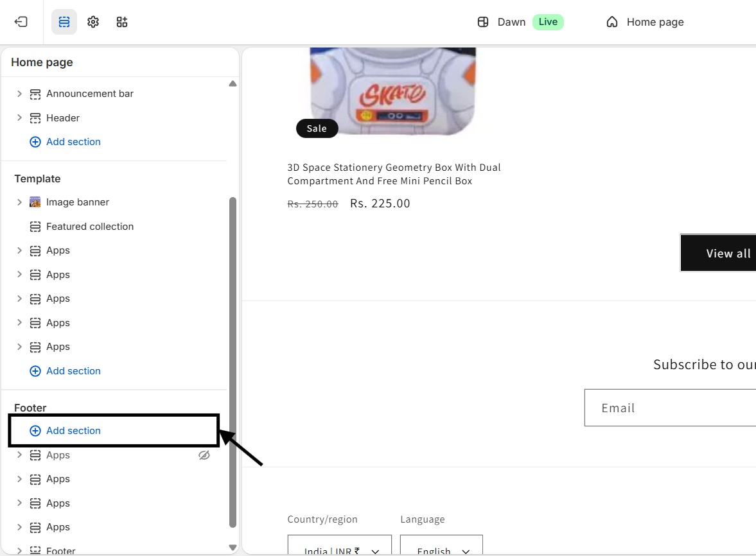Viewport: 756px width, 556px height.
Task: Open theme settings gear icon
Action: 93,22
